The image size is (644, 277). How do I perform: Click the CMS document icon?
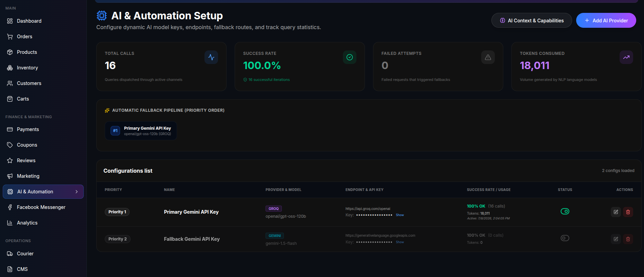click(10, 269)
